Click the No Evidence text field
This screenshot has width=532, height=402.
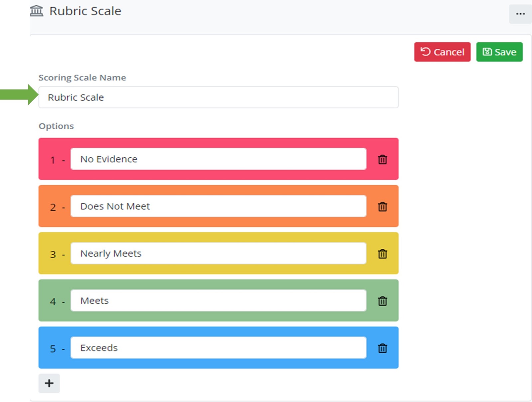[x=218, y=159]
